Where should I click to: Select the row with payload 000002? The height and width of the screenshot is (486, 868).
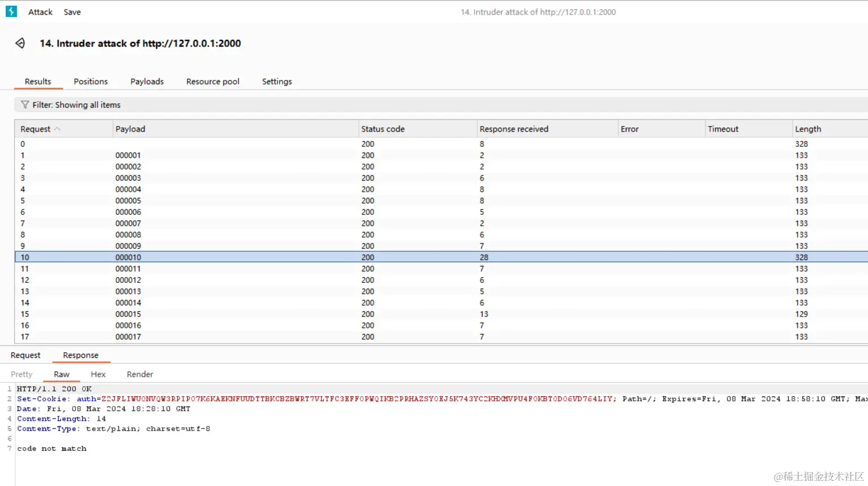pos(441,167)
